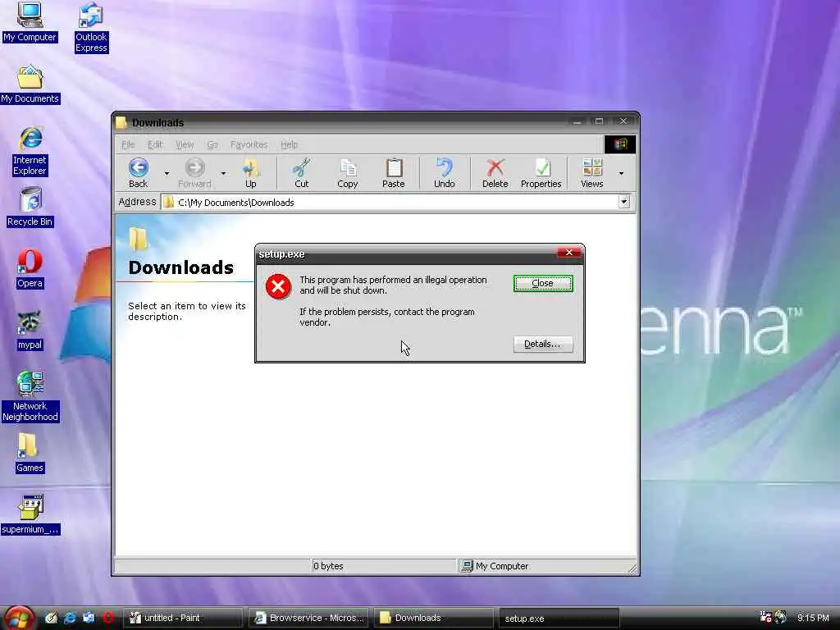Open the Go menu

[212, 144]
